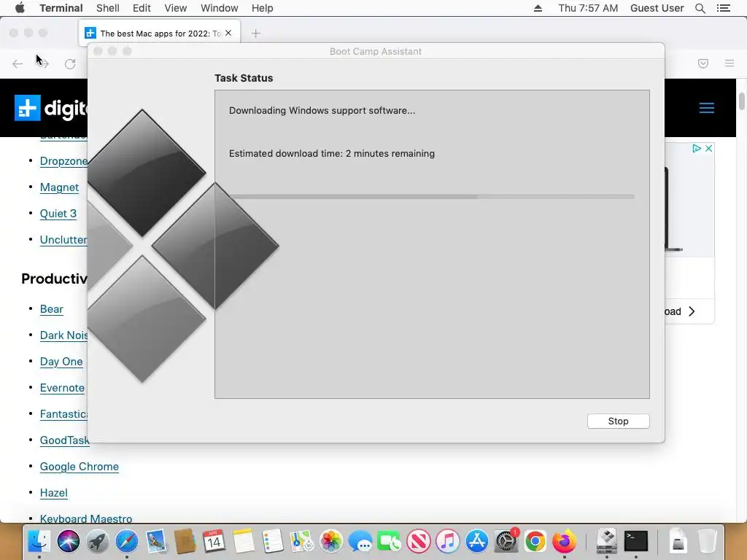Click the Apple menu logo

click(20, 8)
